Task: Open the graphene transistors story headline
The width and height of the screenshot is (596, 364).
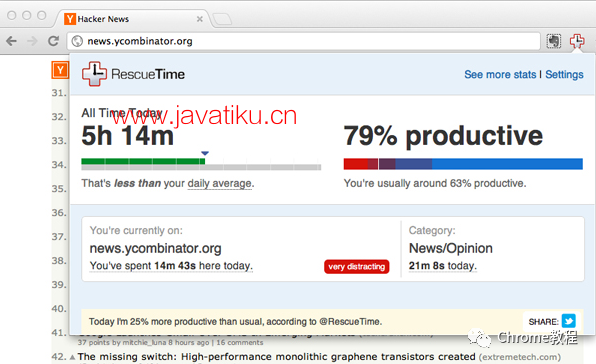Action: [x=276, y=357]
